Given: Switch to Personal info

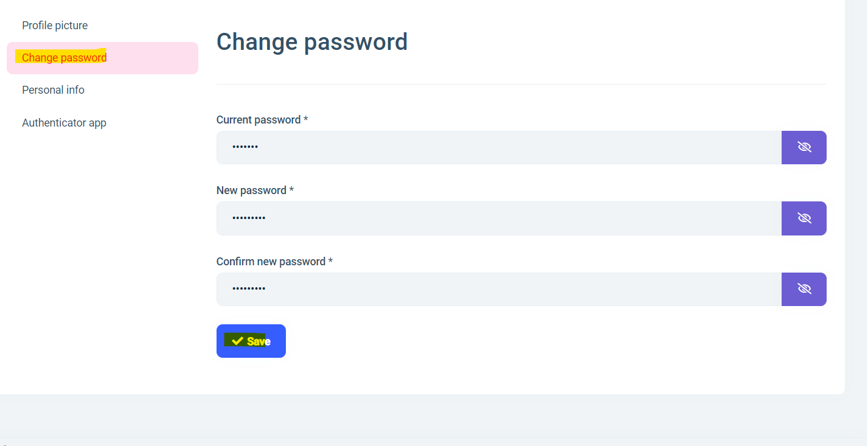Looking at the screenshot, I should 53,89.
